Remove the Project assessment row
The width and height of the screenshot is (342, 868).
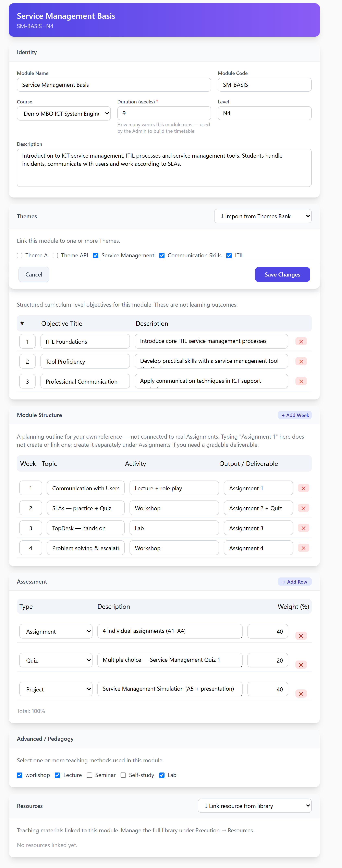pos(301,694)
